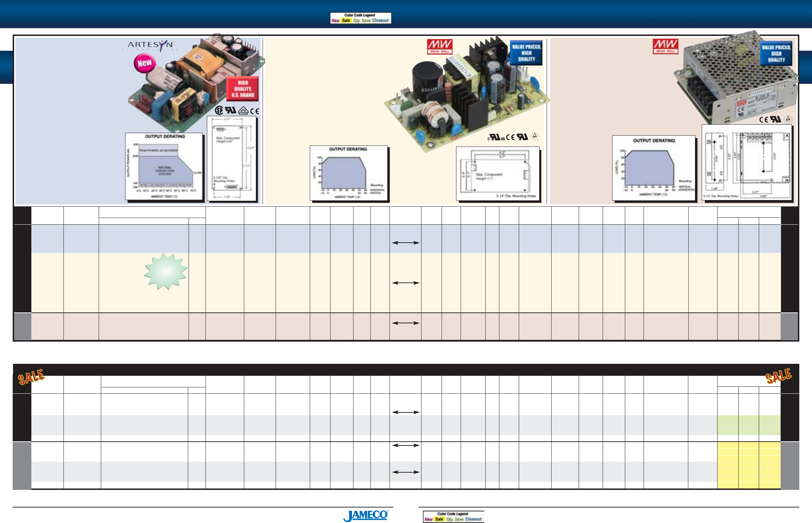Click 'Qty. Save' in the top Color Code Legend
This screenshot has width=812, height=523.
362,20
